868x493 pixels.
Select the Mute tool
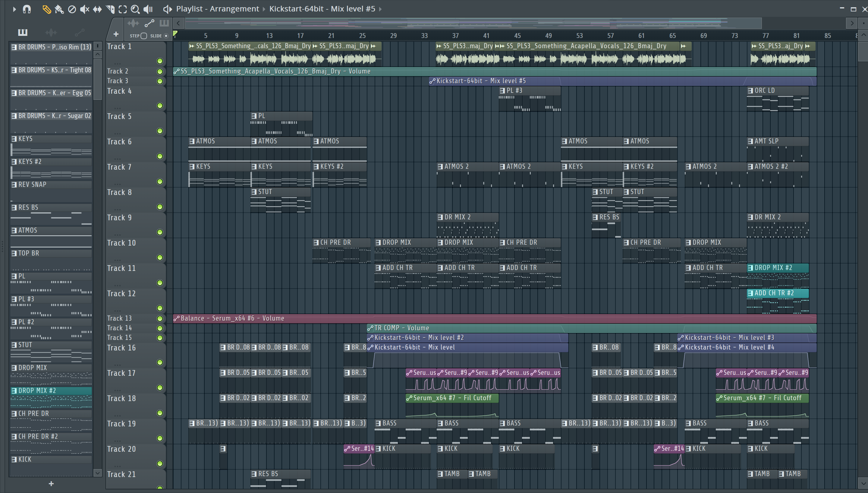coord(84,9)
